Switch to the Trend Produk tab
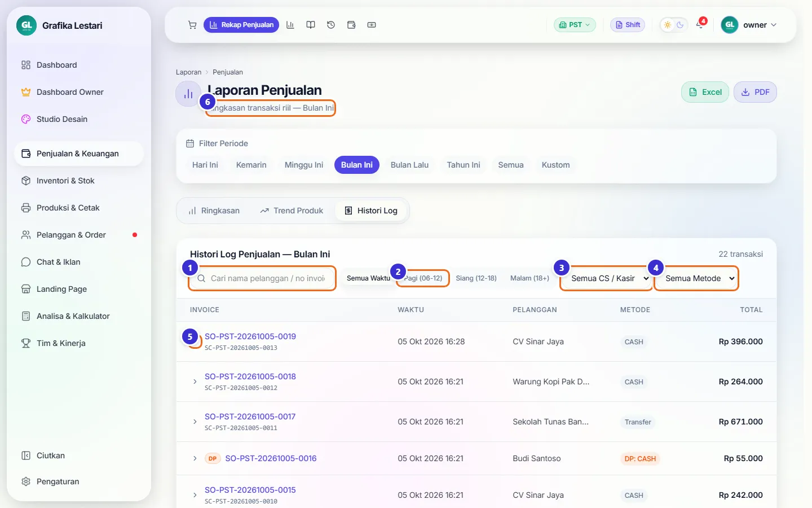 pos(292,211)
